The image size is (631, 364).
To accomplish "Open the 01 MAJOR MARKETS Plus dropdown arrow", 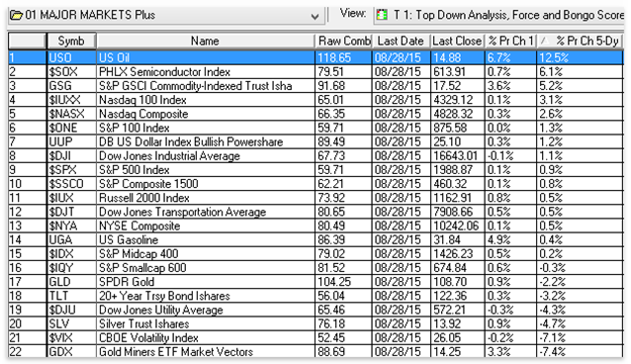I will point(315,16).
